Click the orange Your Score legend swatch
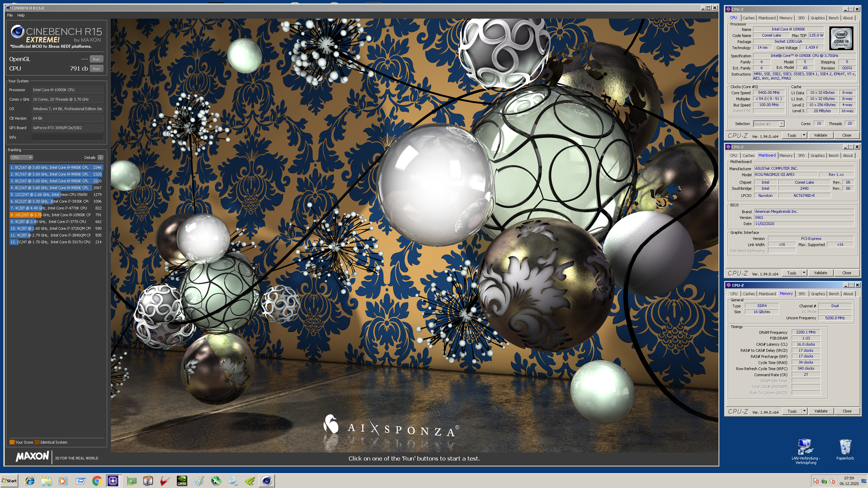 coord(12,442)
